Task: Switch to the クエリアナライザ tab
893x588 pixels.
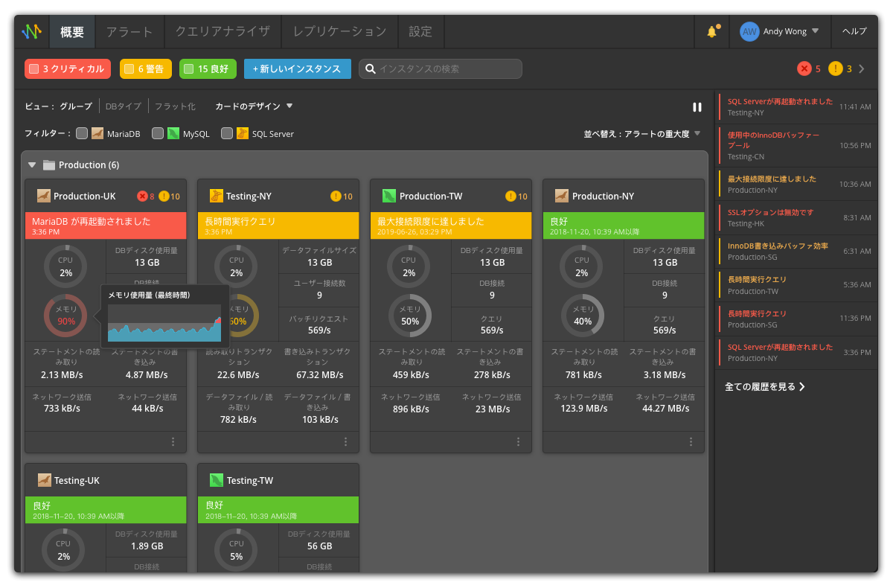Action: [x=223, y=32]
